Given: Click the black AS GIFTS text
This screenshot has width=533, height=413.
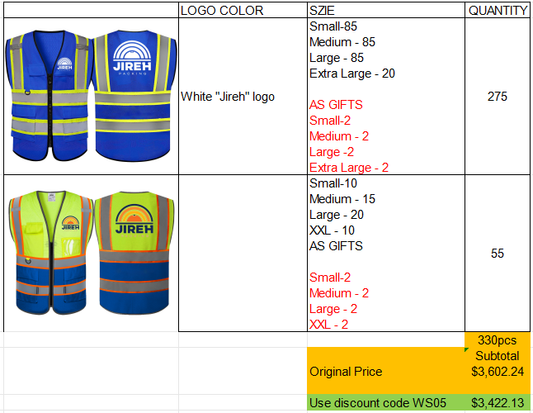Looking at the screenshot, I should (x=336, y=246).
